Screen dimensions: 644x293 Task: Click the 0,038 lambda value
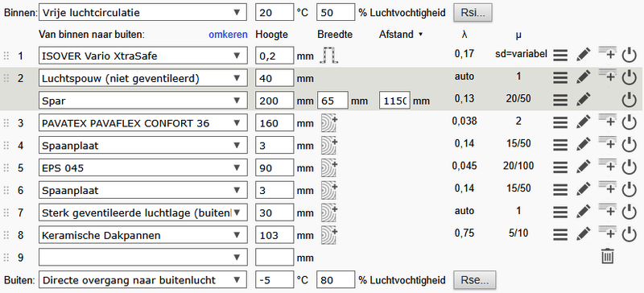464,122
